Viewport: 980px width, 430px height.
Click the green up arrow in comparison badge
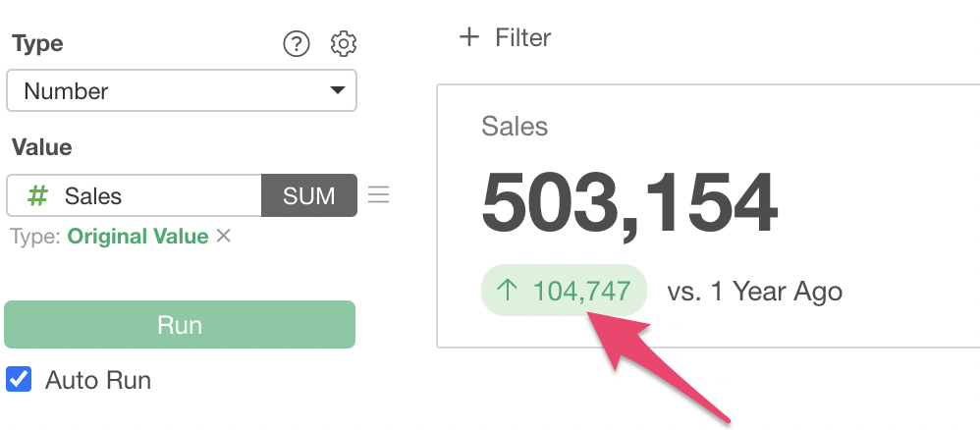tap(507, 291)
